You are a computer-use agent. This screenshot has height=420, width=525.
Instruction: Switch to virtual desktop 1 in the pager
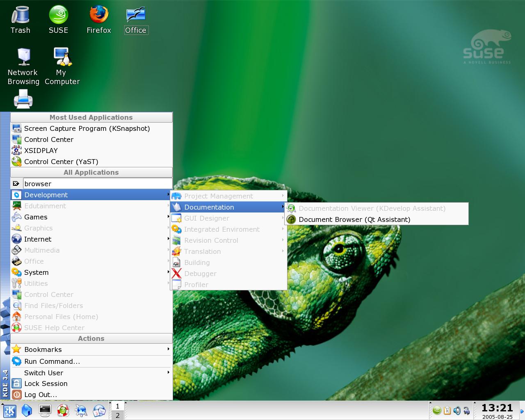[117, 406]
